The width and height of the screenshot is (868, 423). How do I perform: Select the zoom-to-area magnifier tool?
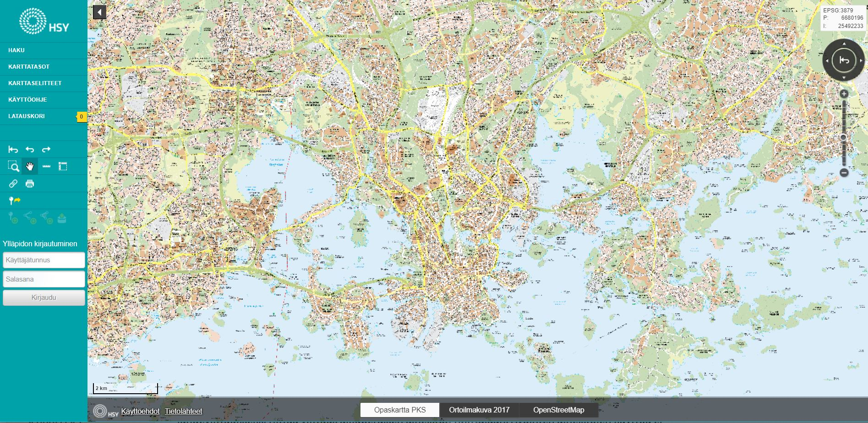[x=13, y=166]
